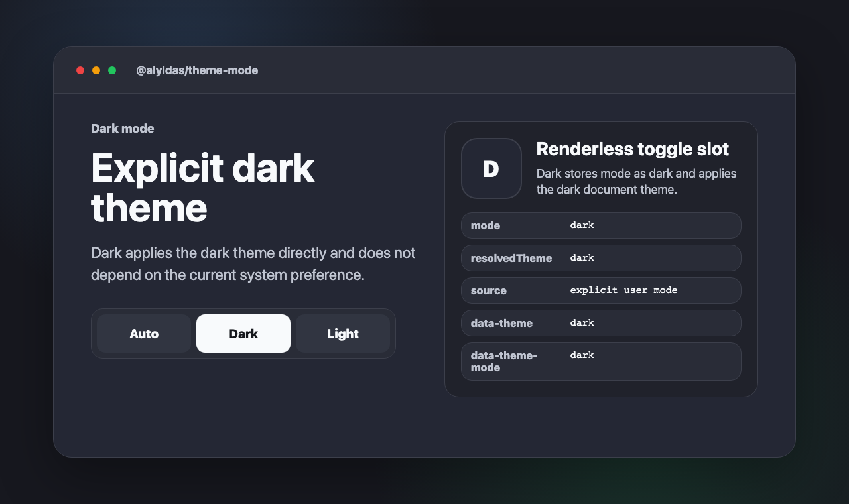Click the 'data-theme' row label

point(501,323)
